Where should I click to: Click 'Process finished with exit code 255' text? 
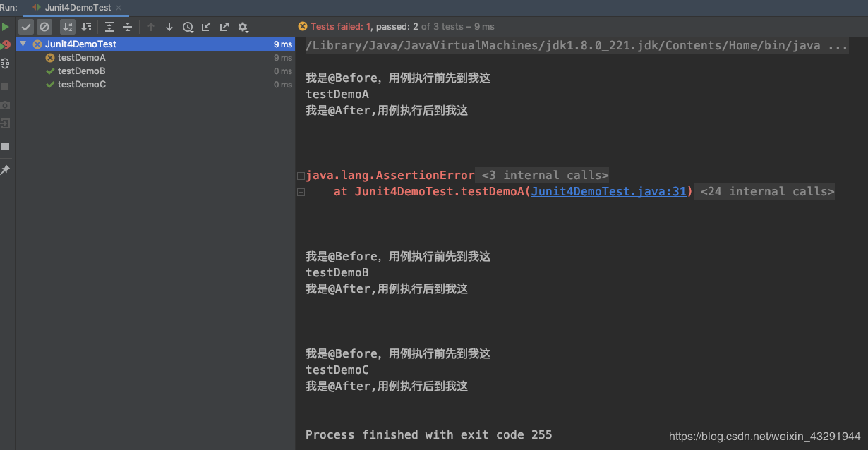pos(429,434)
